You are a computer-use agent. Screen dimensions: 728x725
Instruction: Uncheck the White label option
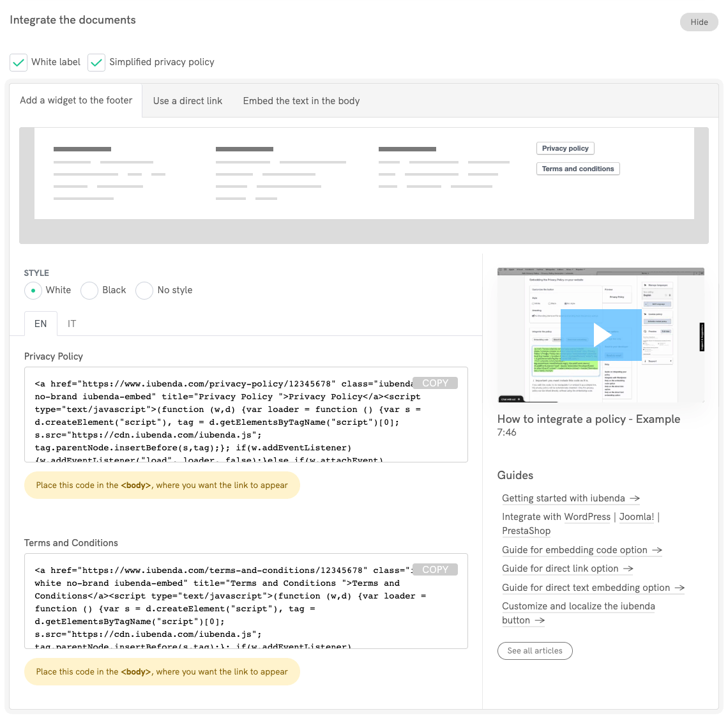point(19,63)
